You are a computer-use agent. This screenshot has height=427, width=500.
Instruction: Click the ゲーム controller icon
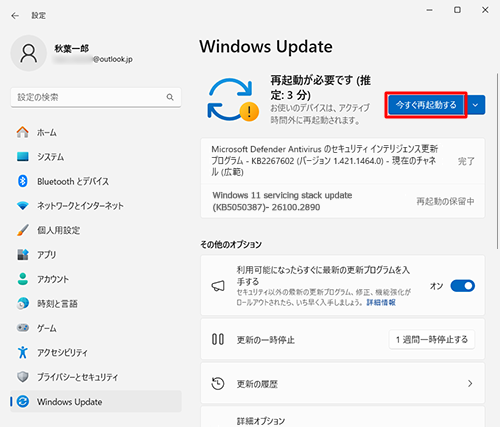[x=23, y=328]
